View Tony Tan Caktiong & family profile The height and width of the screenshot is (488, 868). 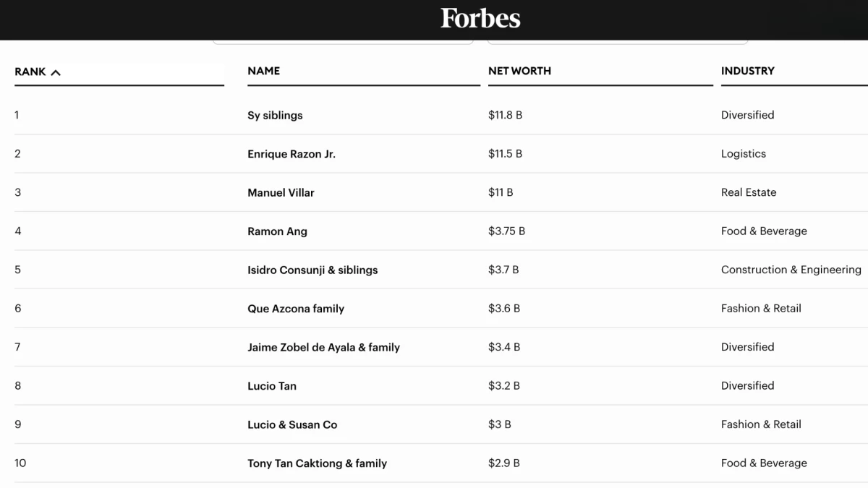click(x=317, y=463)
